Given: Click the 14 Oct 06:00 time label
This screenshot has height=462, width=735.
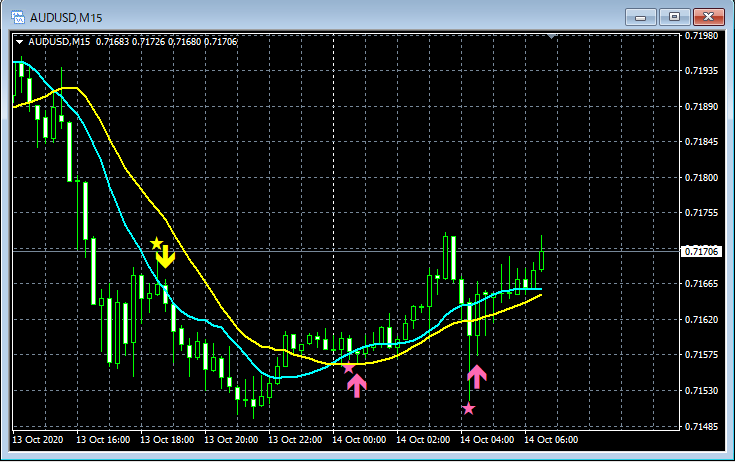Looking at the screenshot, I should pos(551,440).
